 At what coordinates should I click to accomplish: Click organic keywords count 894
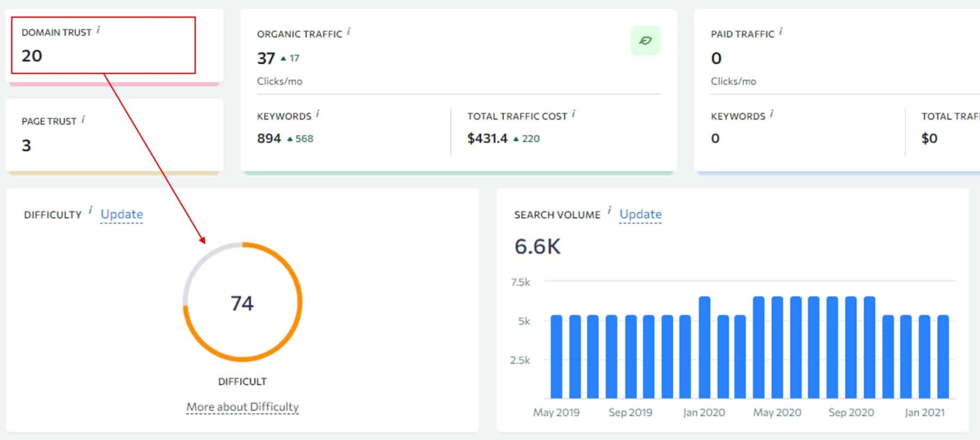[x=269, y=138]
